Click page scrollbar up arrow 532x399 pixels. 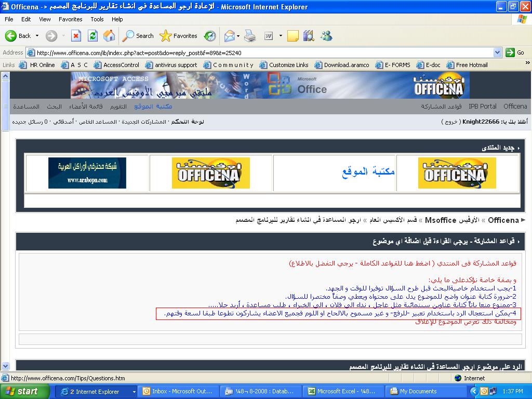point(5,76)
